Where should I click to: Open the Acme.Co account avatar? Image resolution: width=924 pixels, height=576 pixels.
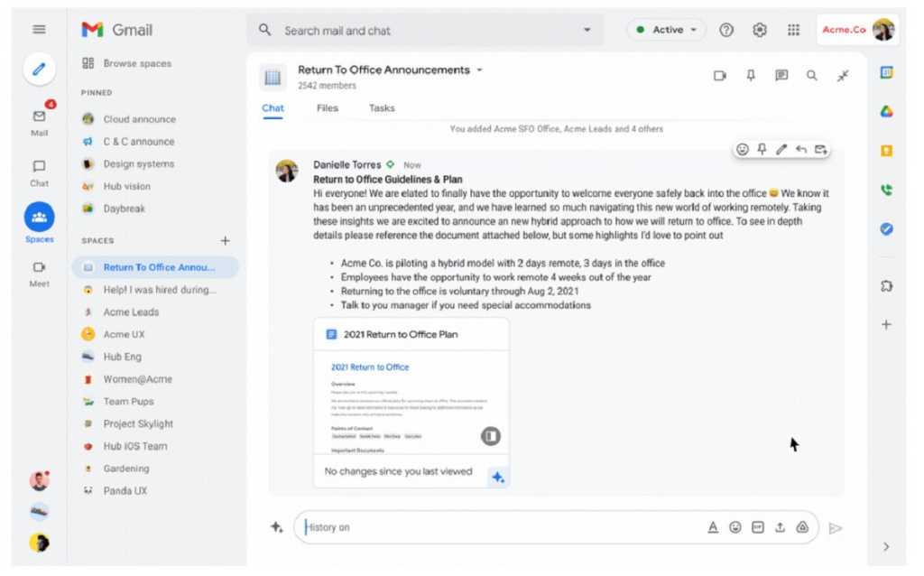pos(883,30)
